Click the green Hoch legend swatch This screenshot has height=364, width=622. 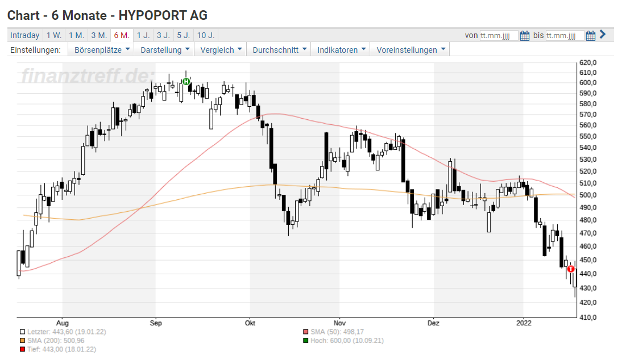[305, 341]
